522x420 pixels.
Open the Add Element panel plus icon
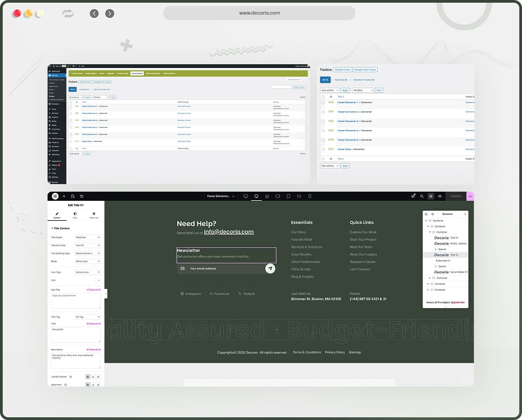(64, 196)
